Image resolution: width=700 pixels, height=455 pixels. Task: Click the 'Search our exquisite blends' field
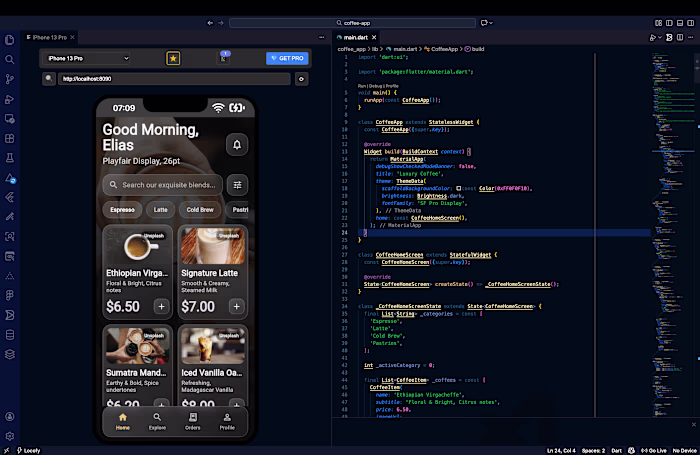click(x=162, y=185)
